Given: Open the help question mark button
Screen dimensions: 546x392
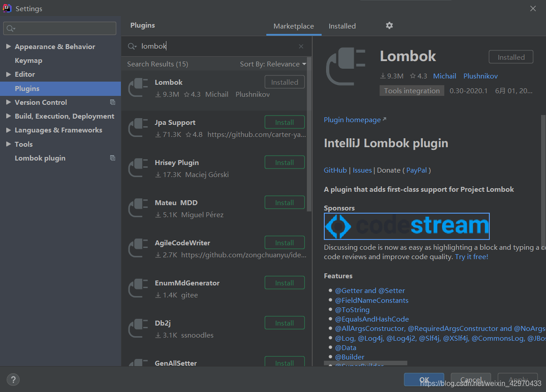Looking at the screenshot, I should point(13,380).
